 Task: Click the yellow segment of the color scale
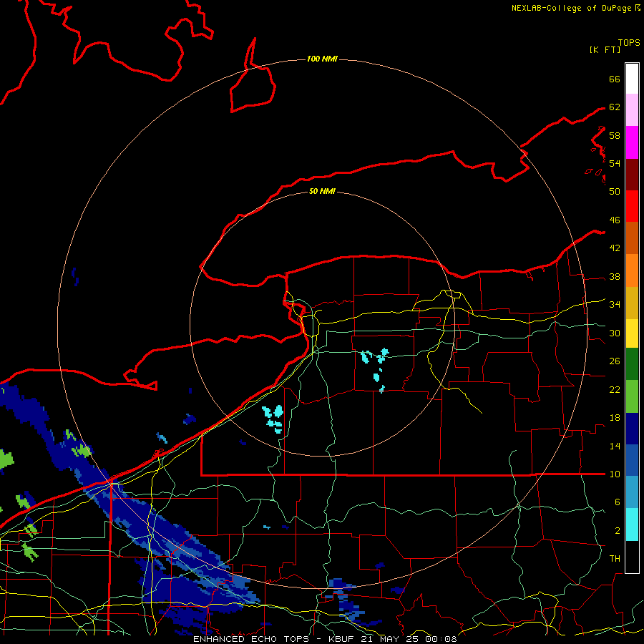coord(632,333)
